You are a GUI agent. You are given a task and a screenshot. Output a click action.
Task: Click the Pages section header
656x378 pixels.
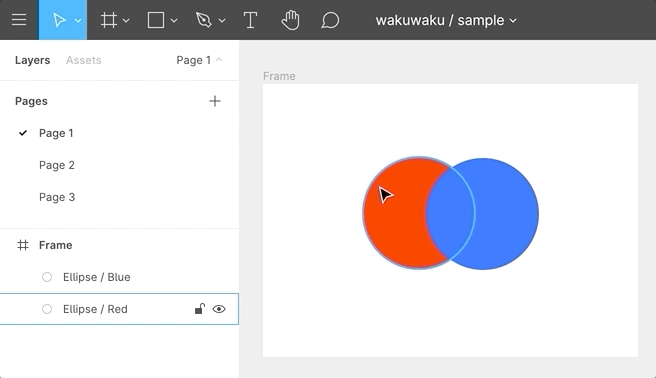31,101
